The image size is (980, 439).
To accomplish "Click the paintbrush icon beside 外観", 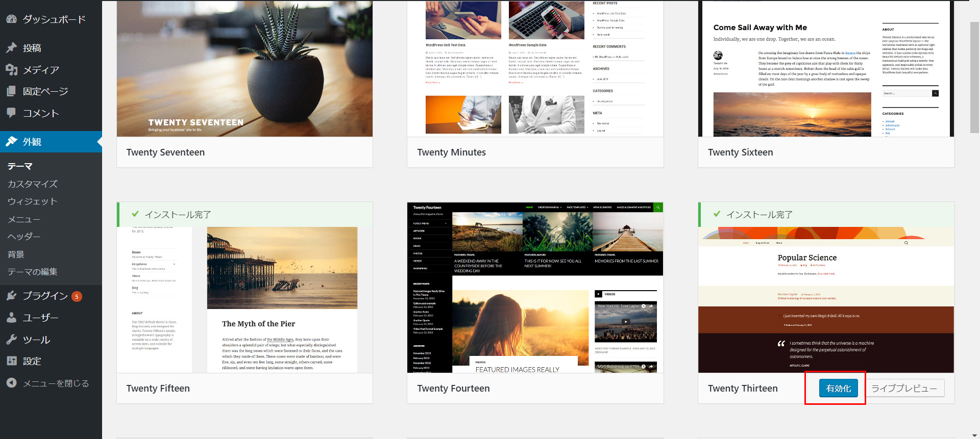I will pos(12,142).
